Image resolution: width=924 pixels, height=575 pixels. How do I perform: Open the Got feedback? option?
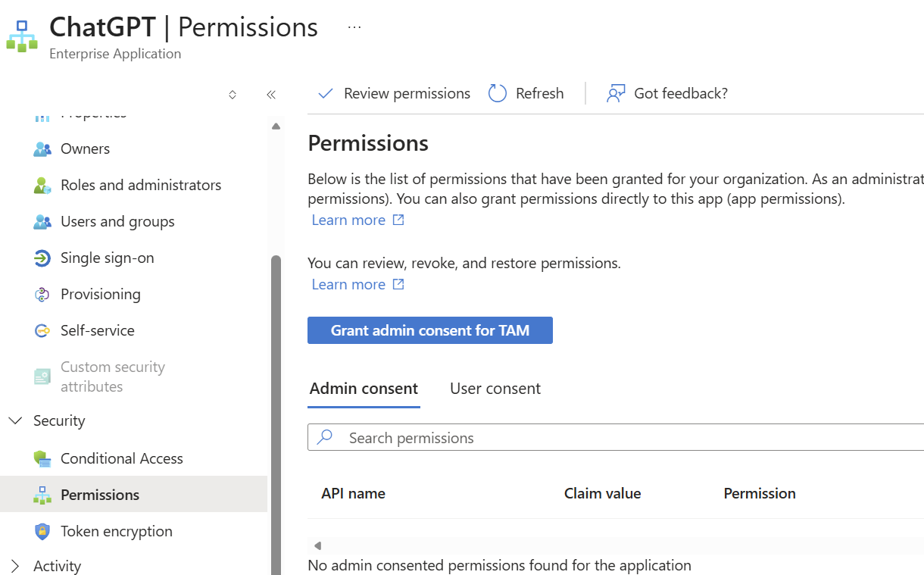pos(666,93)
